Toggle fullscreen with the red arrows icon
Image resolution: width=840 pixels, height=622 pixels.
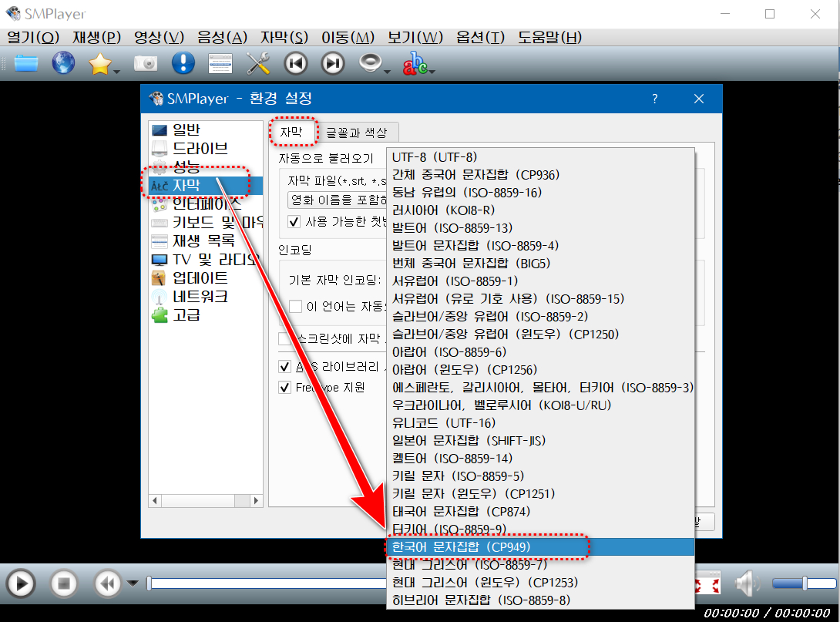tap(707, 583)
